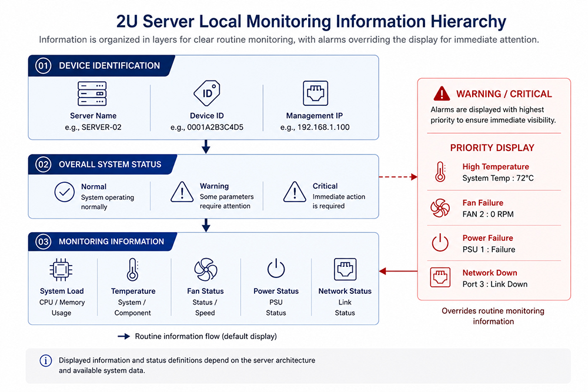Click the Normal status checkmark icon
Screen dimensions: 588x392
point(65,192)
